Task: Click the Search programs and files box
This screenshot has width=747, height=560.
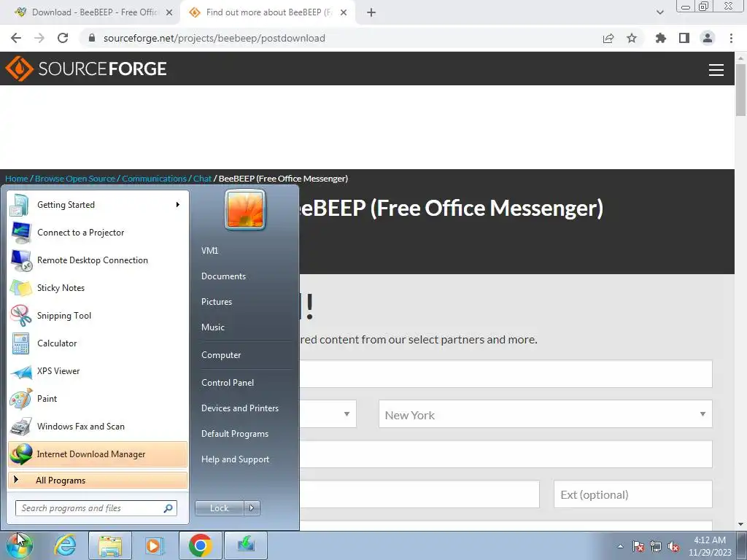Action: coord(96,508)
